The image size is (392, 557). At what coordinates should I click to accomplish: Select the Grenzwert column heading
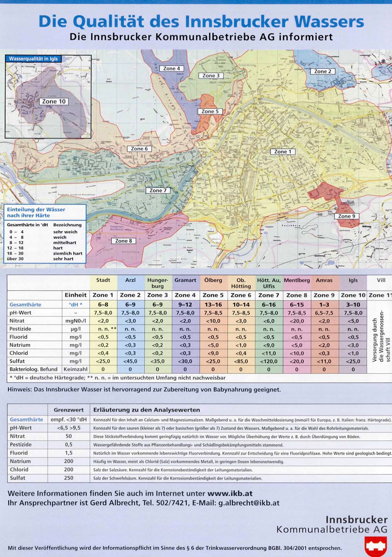click(69, 410)
